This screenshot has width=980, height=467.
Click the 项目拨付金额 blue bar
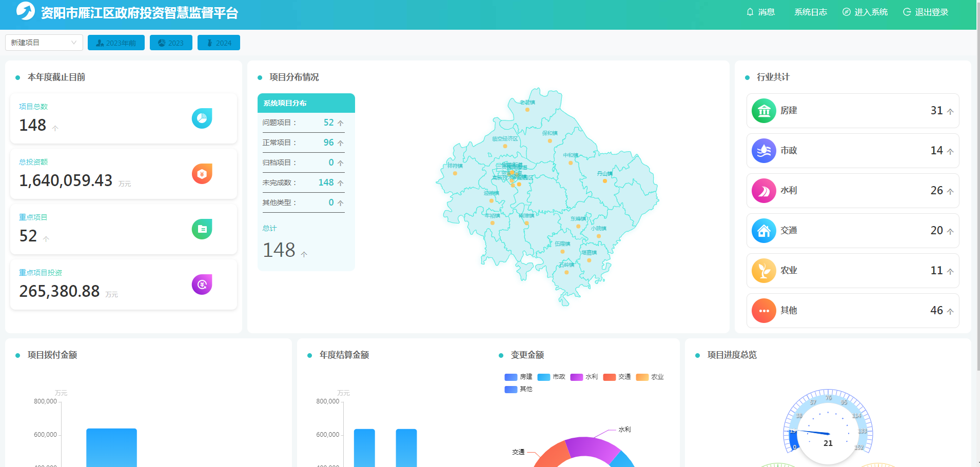point(111,448)
